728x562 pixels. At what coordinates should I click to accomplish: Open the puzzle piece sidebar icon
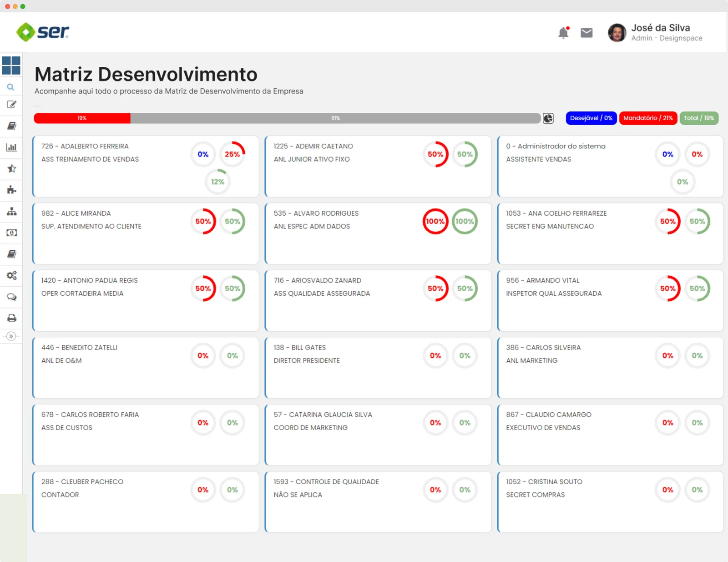tap(11, 190)
